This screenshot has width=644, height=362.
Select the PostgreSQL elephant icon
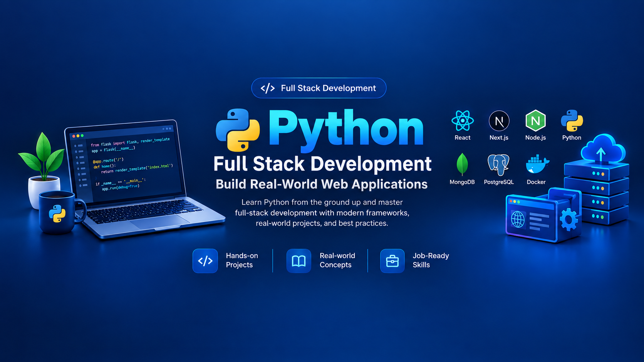498,165
